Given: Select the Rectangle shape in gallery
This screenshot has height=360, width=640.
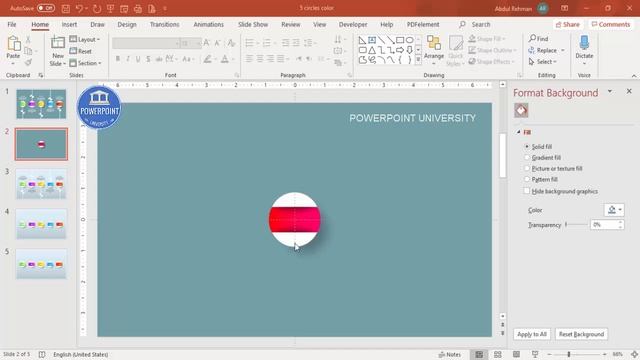Looking at the screenshot, I should 400,40.
